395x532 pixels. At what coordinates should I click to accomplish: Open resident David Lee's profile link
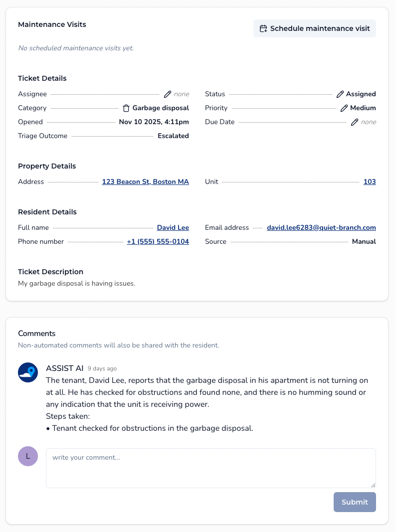pyautogui.click(x=173, y=227)
